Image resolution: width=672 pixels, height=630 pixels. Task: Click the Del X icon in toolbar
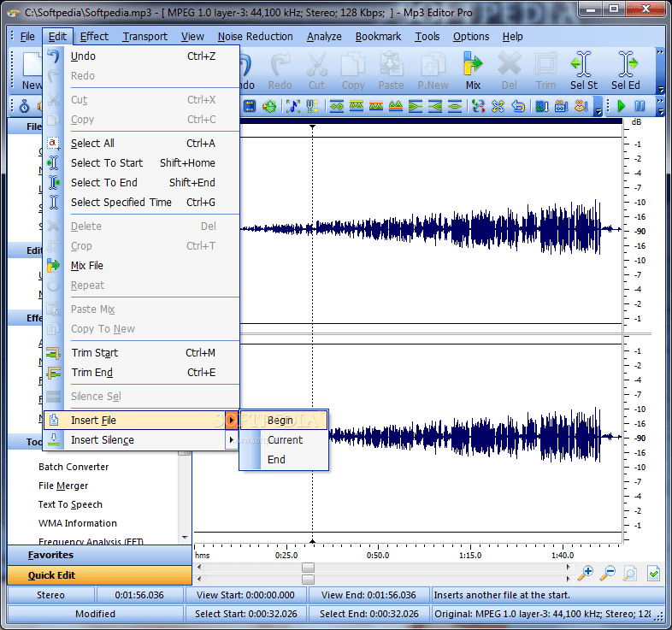(x=510, y=70)
